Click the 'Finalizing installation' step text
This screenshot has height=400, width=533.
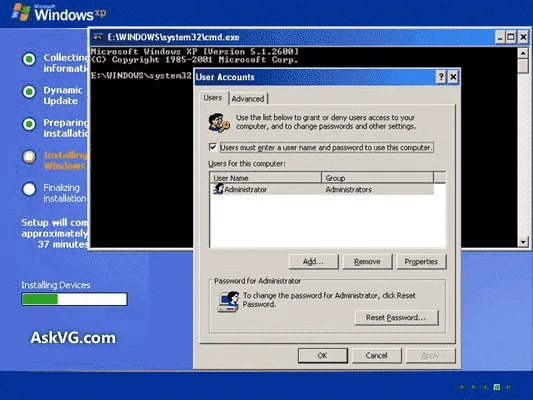click(x=65, y=193)
